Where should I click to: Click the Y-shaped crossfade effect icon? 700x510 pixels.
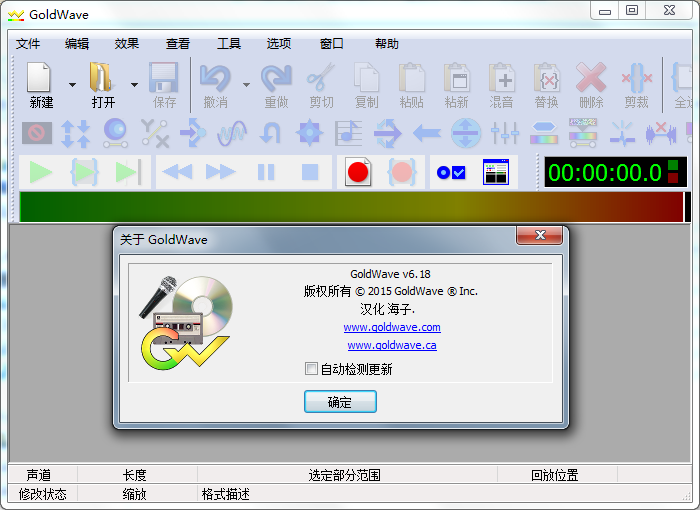[154, 133]
